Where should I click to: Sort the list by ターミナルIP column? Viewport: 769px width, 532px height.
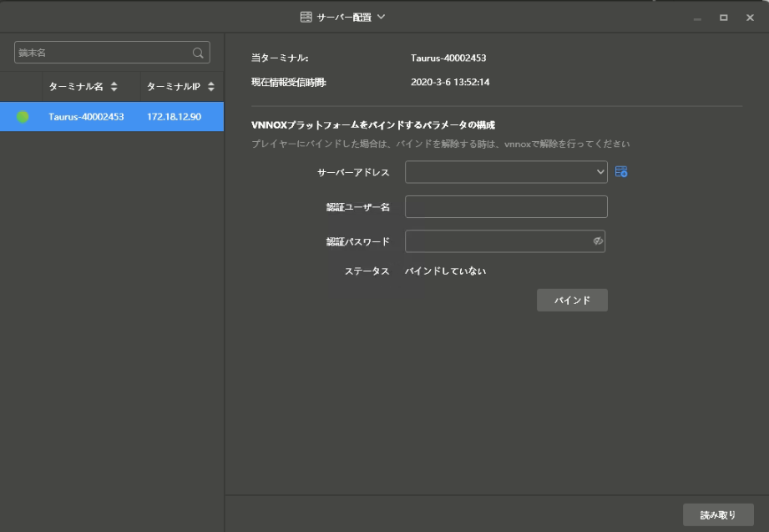click(x=211, y=87)
